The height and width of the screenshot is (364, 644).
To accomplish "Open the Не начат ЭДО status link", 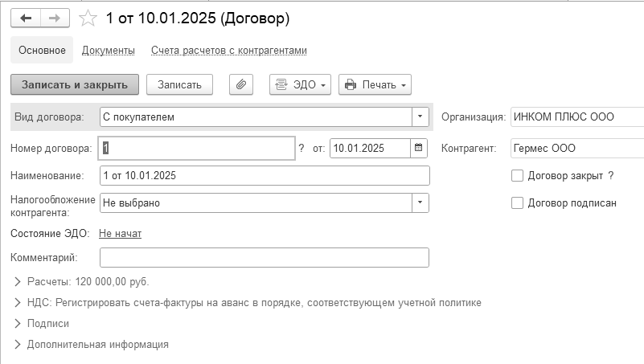I will pyautogui.click(x=120, y=234).
